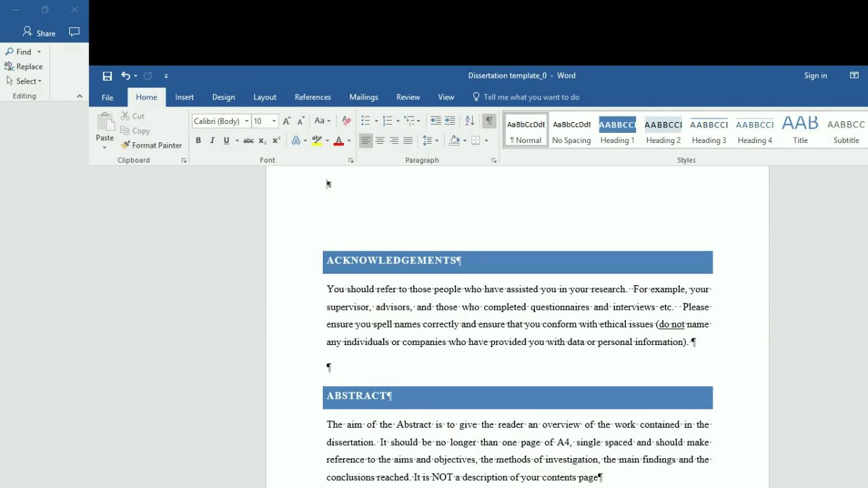Toggle strikethrough formatting
Image resolution: width=868 pixels, height=488 pixels.
click(x=248, y=140)
